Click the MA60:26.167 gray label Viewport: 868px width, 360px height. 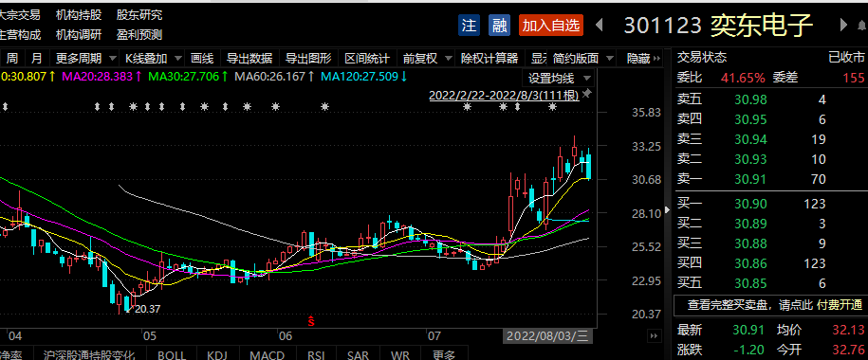tap(275, 77)
